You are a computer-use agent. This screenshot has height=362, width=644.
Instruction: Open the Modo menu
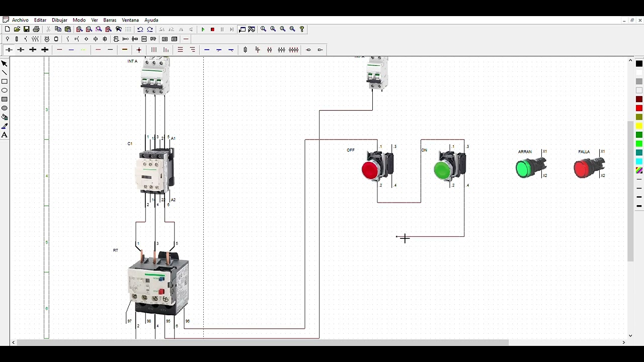[79, 20]
